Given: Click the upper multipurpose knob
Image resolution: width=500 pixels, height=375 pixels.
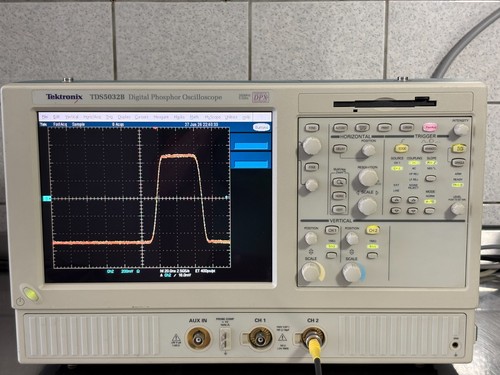Looking at the screenshot, I should pyautogui.click(x=312, y=146).
